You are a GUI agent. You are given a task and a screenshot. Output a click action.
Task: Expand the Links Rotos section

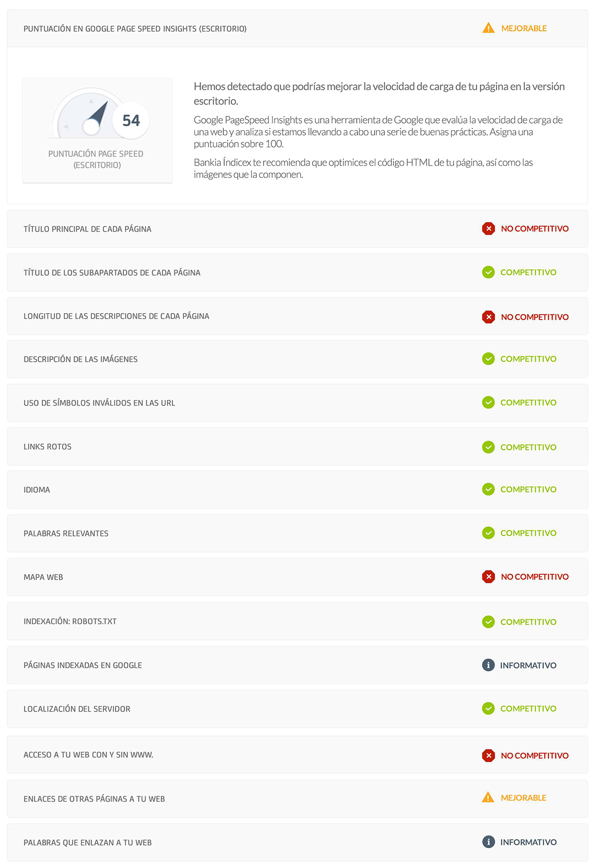click(x=48, y=447)
